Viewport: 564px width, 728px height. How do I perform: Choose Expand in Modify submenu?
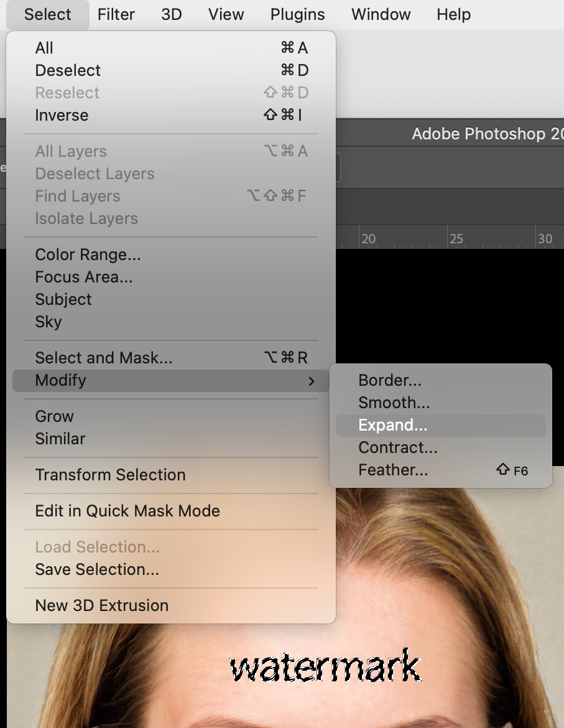click(441, 425)
